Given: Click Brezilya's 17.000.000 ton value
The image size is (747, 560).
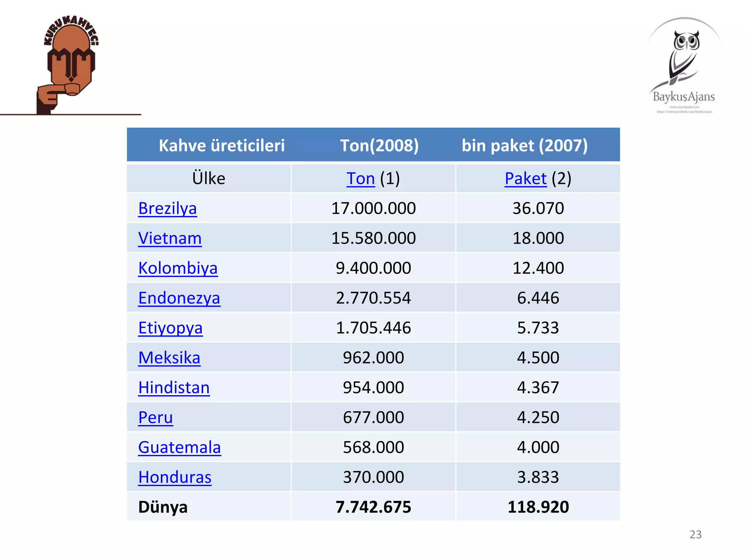Looking at the screenshot, I should pyautogui.click(x=373, y=209).
